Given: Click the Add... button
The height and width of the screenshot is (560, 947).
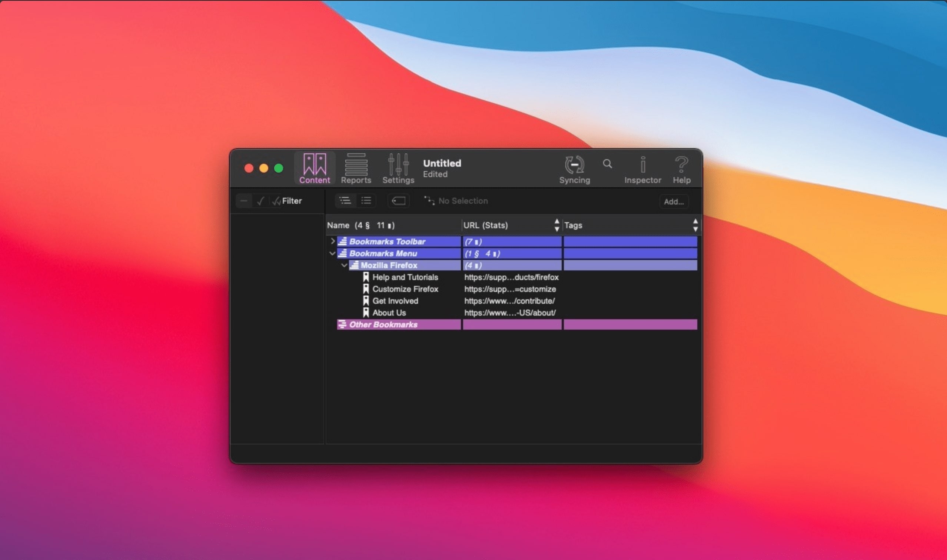Looking at the screenshot, I should coord(674,201).
